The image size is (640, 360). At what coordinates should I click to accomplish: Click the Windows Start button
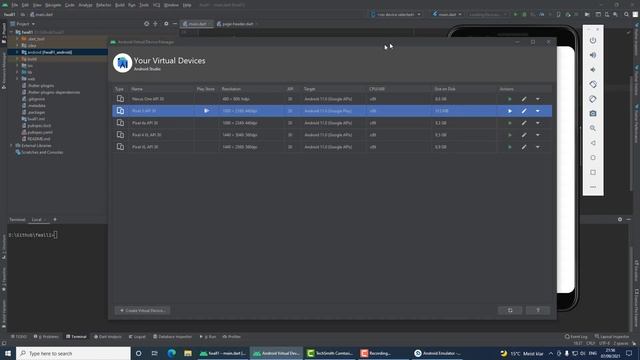click(8, 353)
